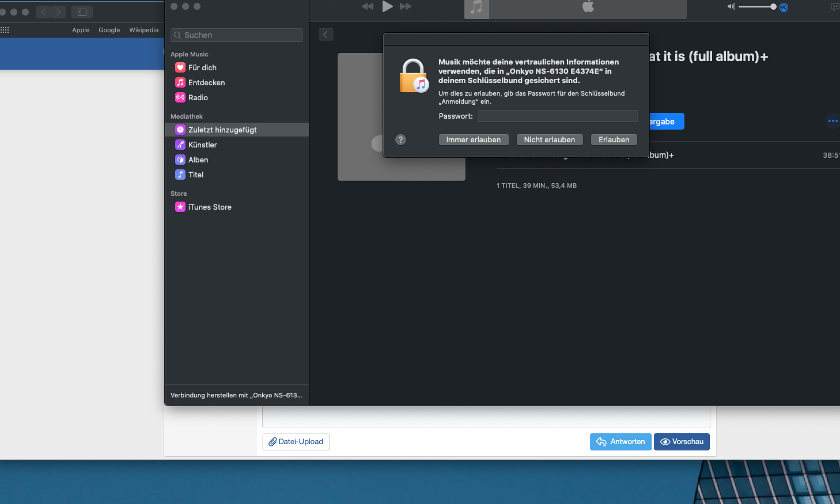Go back in the Safari window

point(44,12)
